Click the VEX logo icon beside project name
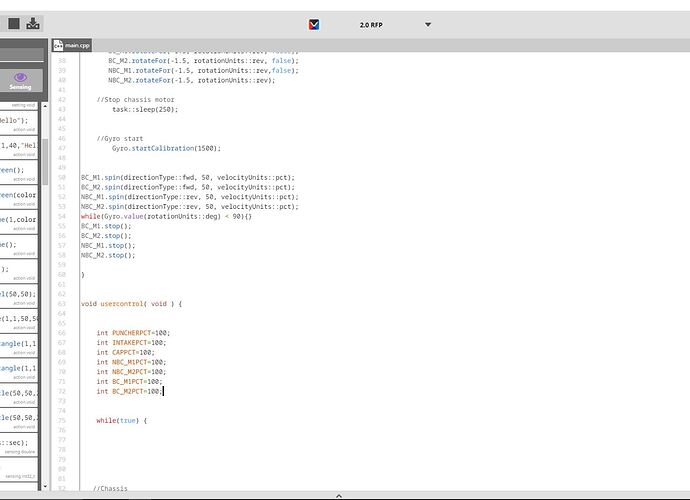The height and width of the screenshot is (500, 690). point(314,25)
